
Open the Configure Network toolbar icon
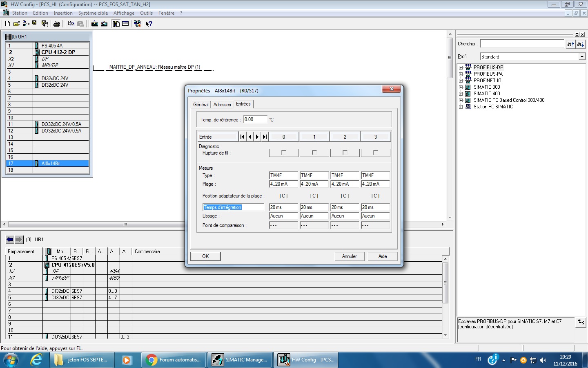[x=137, y=24]
